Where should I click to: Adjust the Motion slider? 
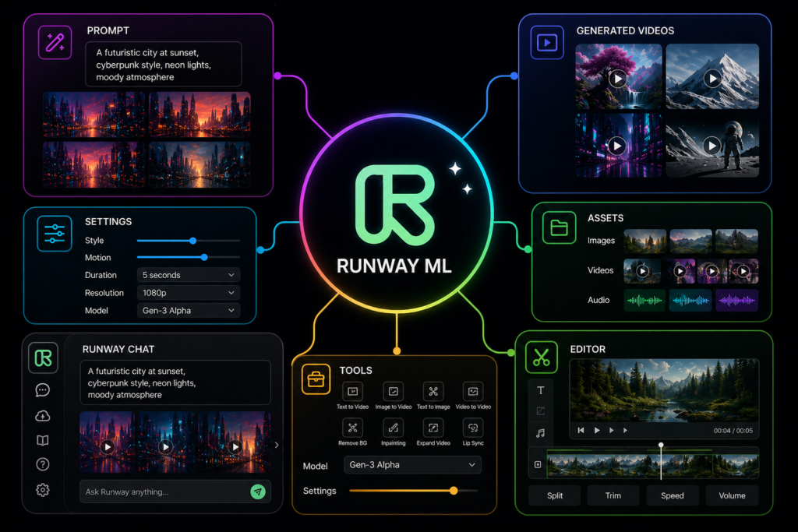coord(189,257)
